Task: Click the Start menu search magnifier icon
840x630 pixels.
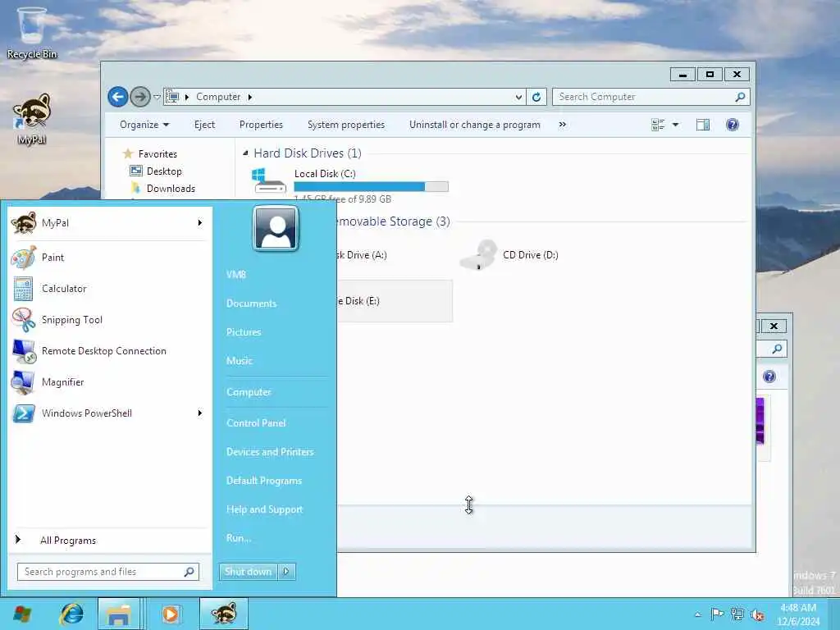Action: point(189,572)
